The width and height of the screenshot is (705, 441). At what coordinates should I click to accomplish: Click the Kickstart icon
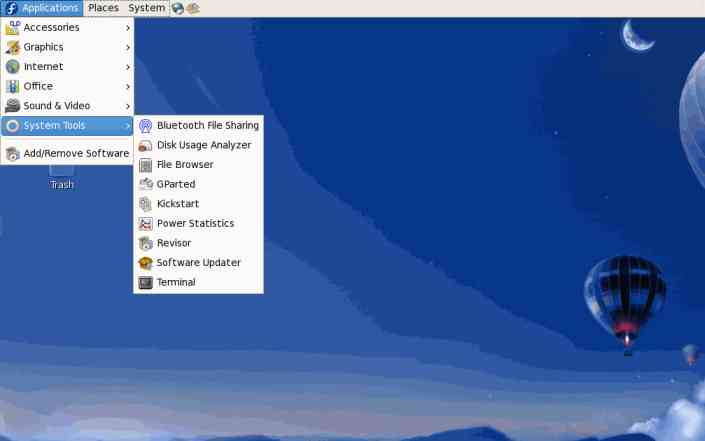(x=145, y=204)
